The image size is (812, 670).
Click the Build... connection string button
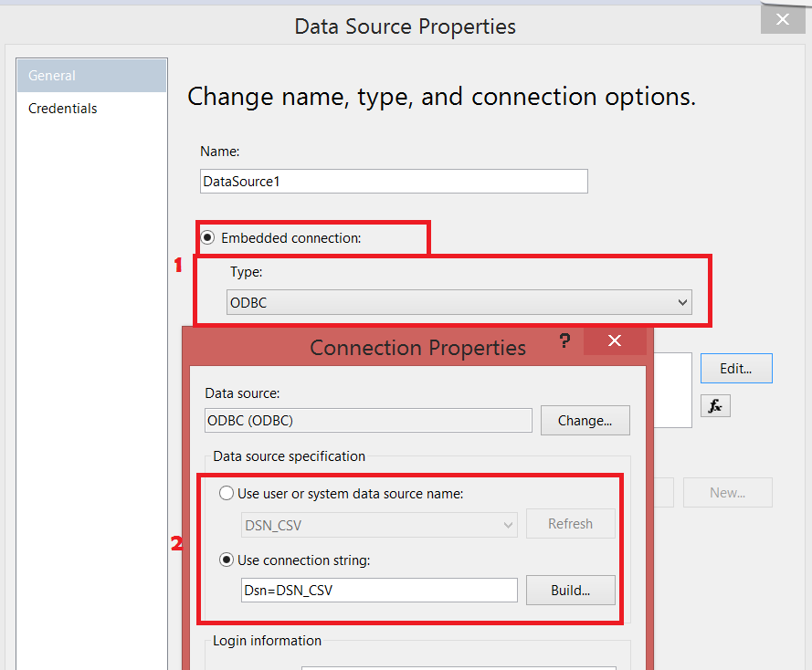click(570, 590)
